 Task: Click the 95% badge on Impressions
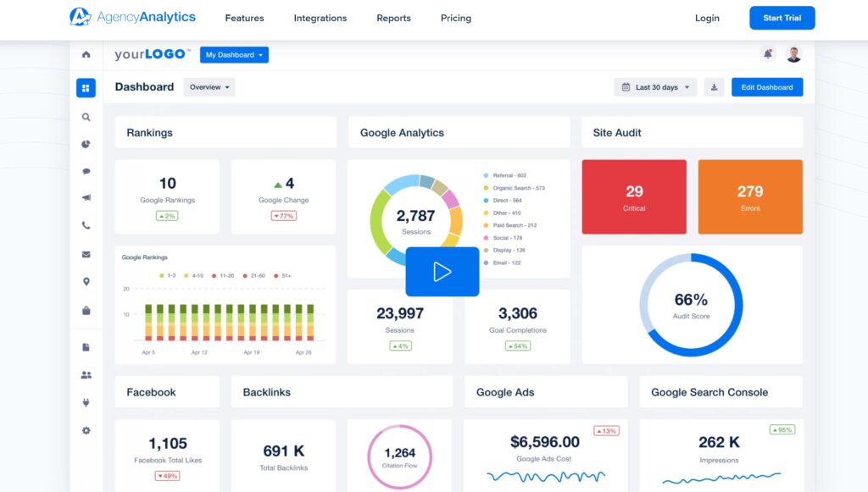coord(782,429)
